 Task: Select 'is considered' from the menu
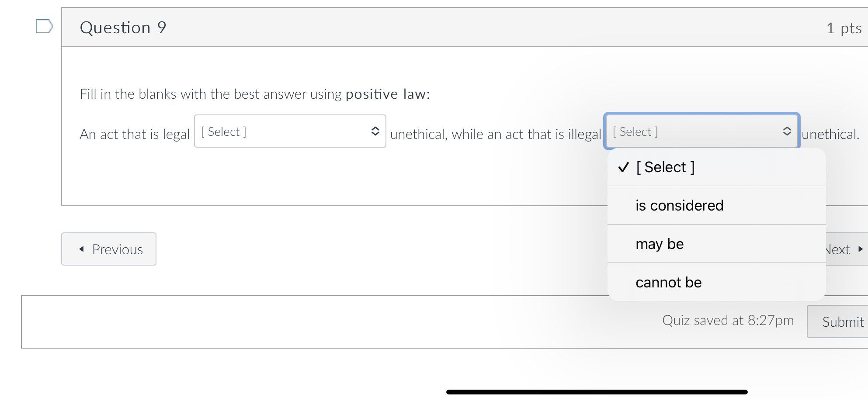(x=680, y=205)
